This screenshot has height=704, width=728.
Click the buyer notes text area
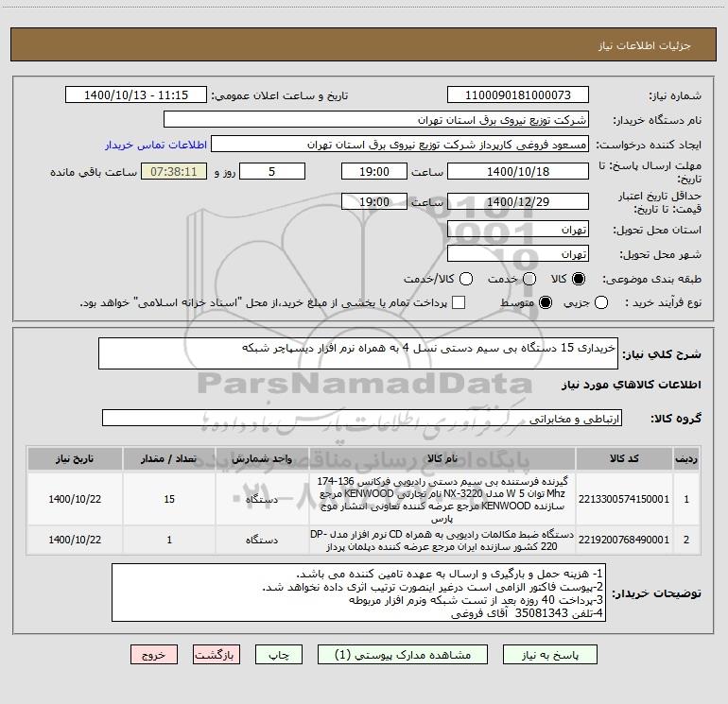(x=358, y=593)
